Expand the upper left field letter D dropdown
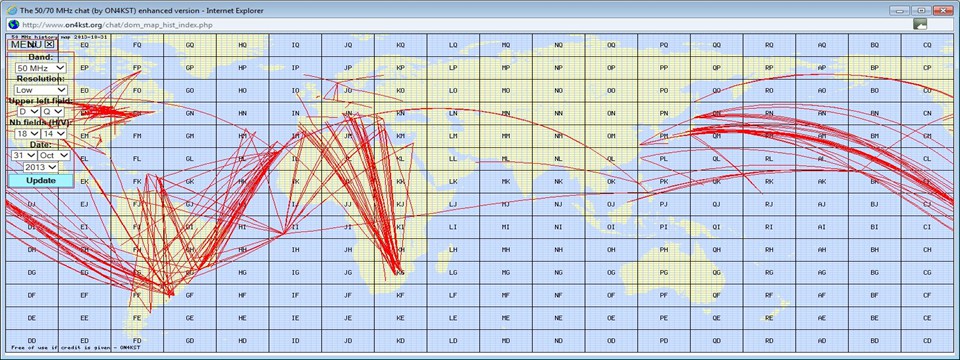960x360 pixels. coord(28,111)
